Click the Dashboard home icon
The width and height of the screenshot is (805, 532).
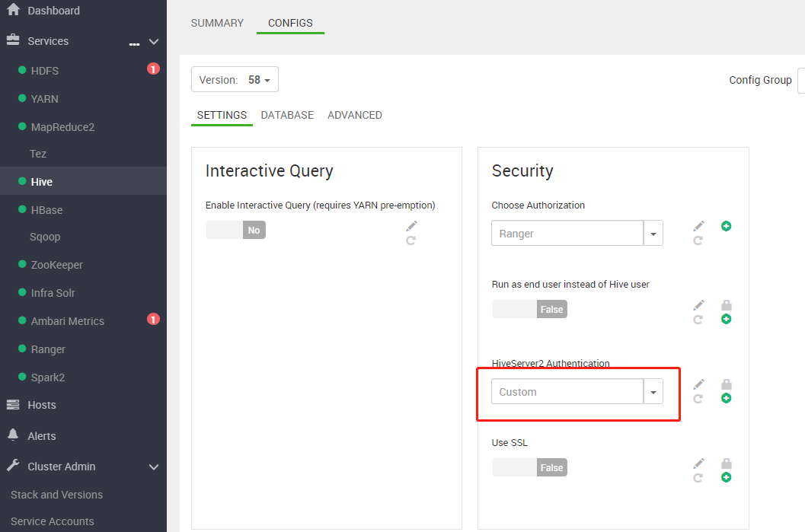(x=14, y=9)
